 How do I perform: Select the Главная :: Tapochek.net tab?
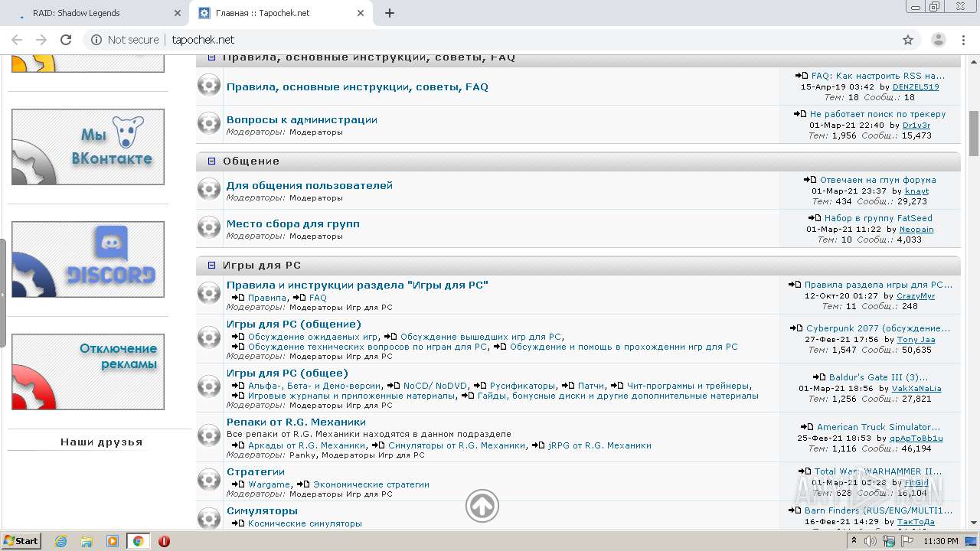coord(280,13)
